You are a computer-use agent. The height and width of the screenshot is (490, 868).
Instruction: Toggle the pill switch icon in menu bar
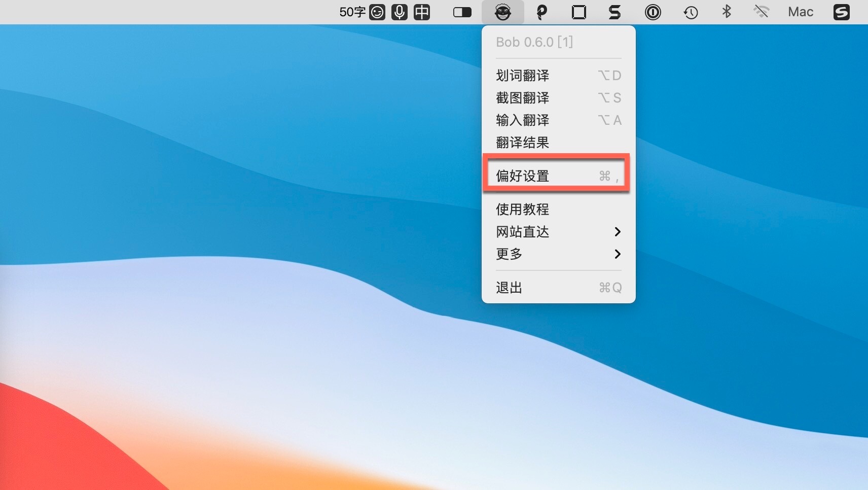pos(462,12)
